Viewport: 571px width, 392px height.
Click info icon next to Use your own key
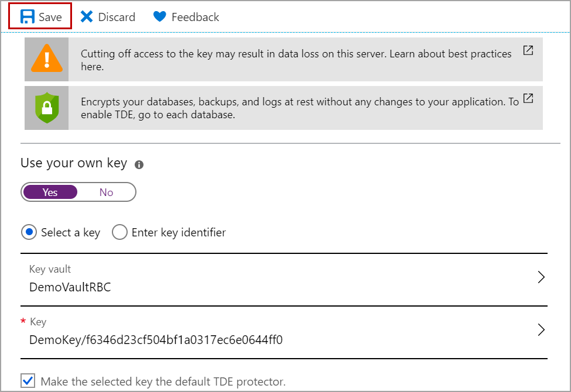[139, 165]
